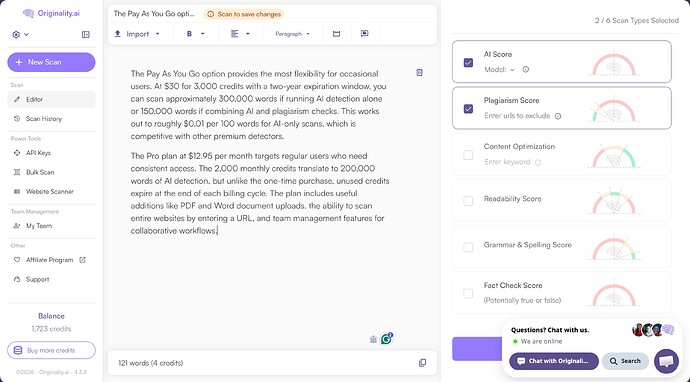Click the toolbar icon right of Paragraph

337,34
